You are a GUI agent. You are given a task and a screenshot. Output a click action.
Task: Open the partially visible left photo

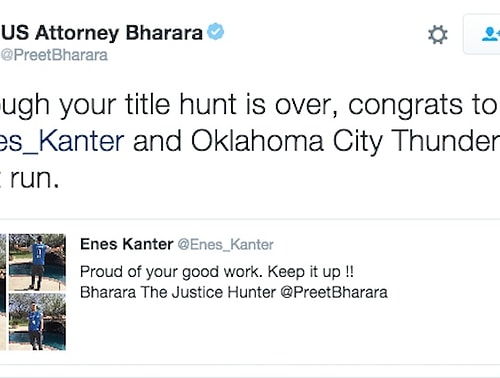[3, 292]
